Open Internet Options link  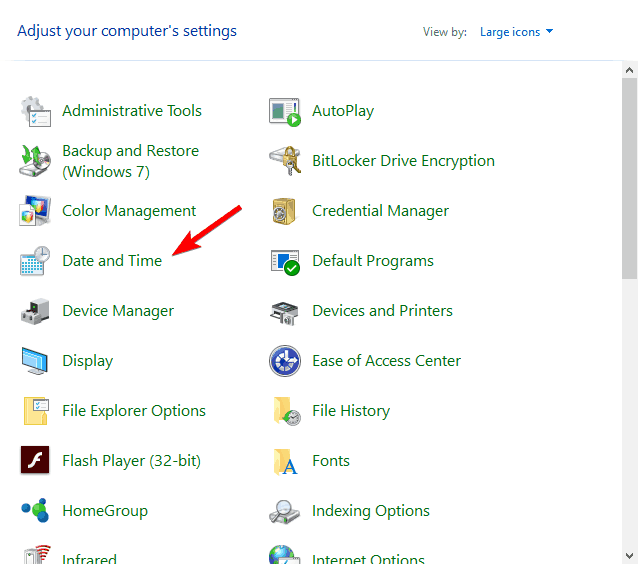pos(368,558)
